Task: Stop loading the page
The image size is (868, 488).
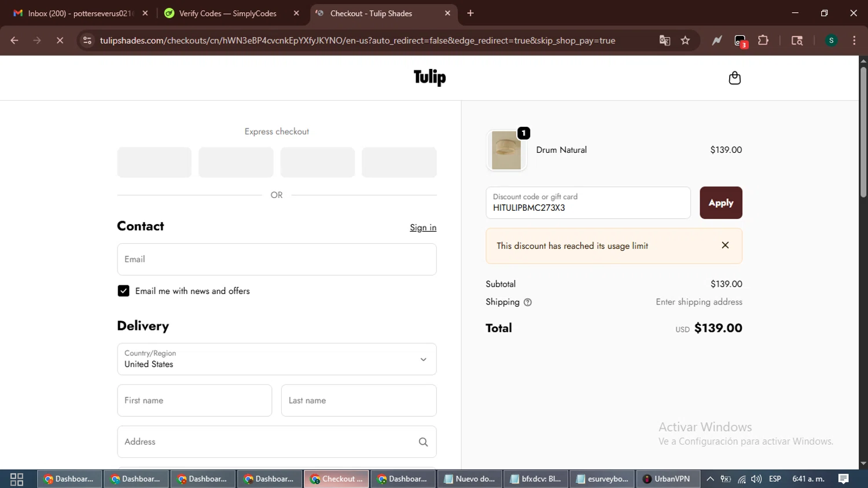Action: 60,41
